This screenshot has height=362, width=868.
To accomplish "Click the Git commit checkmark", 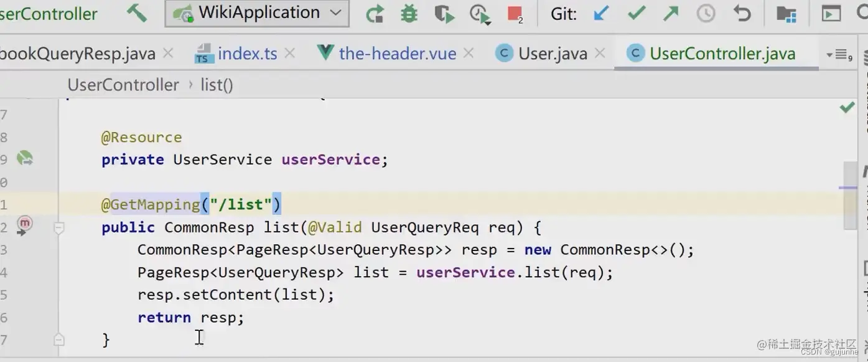I will tap(636, 13).
